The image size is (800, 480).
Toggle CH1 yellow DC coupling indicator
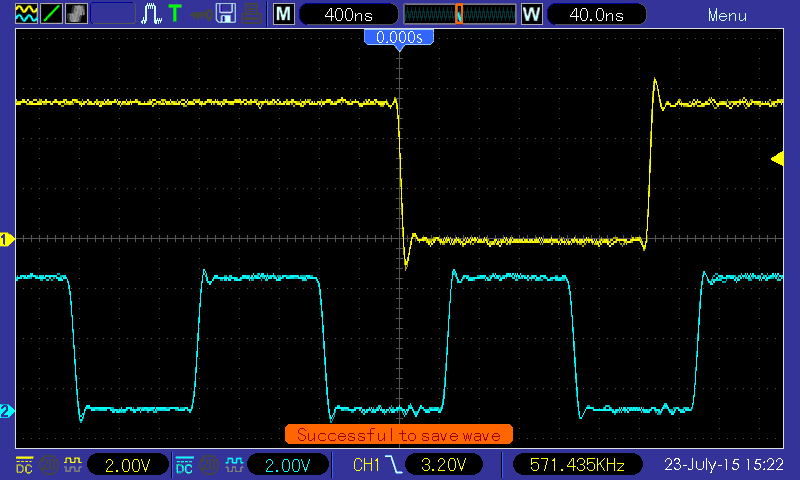click(22, 464)
